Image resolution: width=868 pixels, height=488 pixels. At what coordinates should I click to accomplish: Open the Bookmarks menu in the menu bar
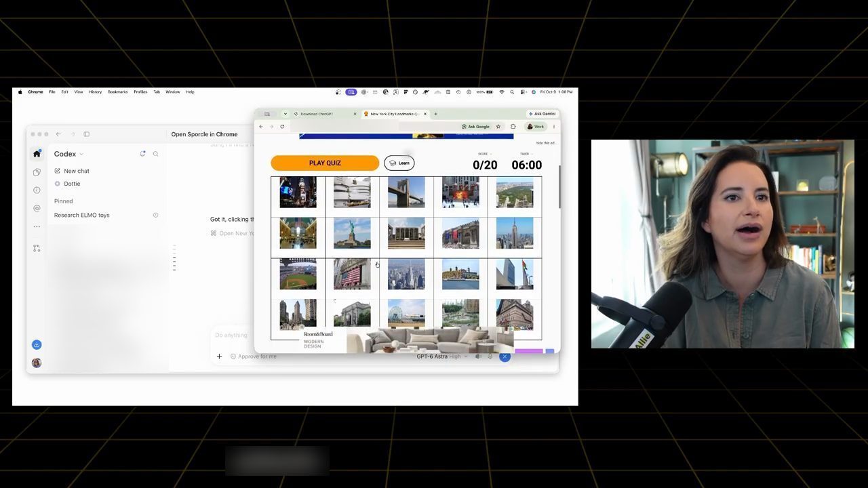[118, 92]
